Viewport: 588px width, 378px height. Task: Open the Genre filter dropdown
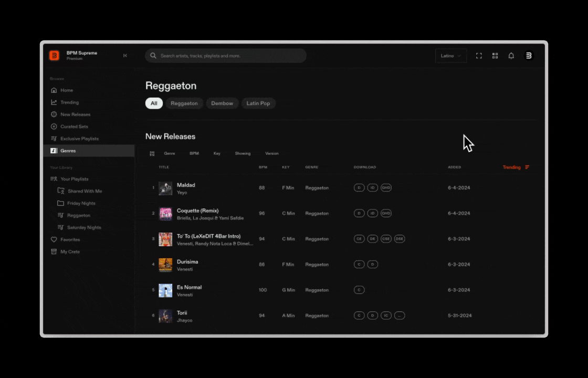coord(170,153)
